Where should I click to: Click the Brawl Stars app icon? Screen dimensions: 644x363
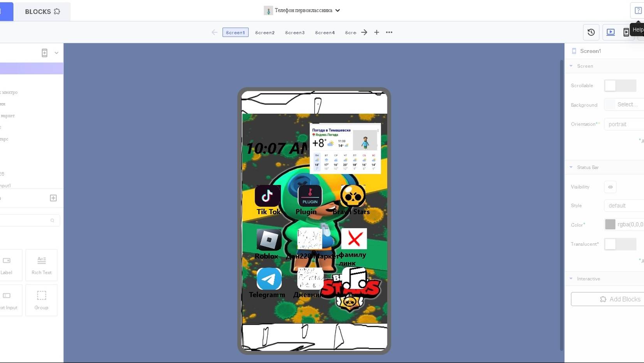353,196
